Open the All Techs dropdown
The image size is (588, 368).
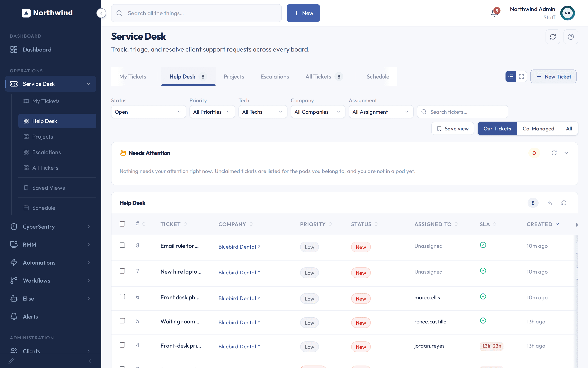click(x=263, y=112)
